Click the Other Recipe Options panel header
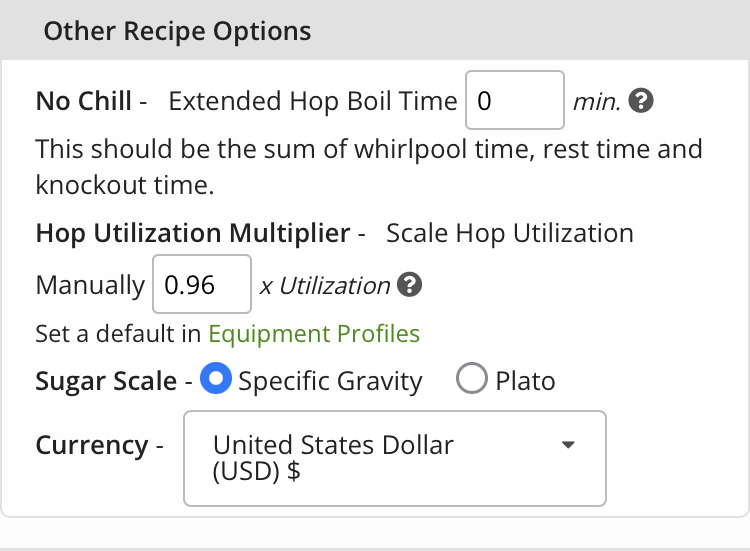 coord(177,31)
